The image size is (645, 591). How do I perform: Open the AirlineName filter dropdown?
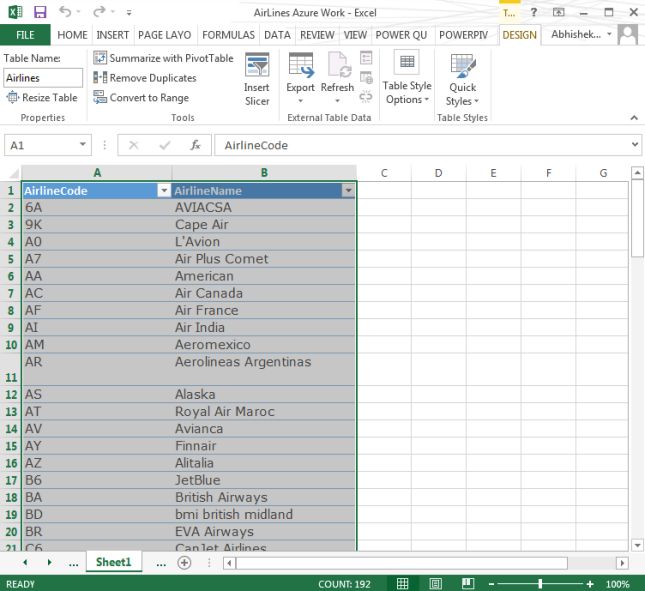(348, 190)
